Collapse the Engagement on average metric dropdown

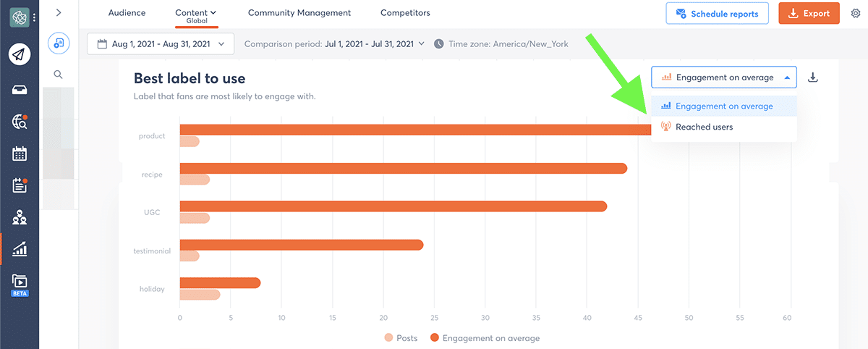click(723, 77)
